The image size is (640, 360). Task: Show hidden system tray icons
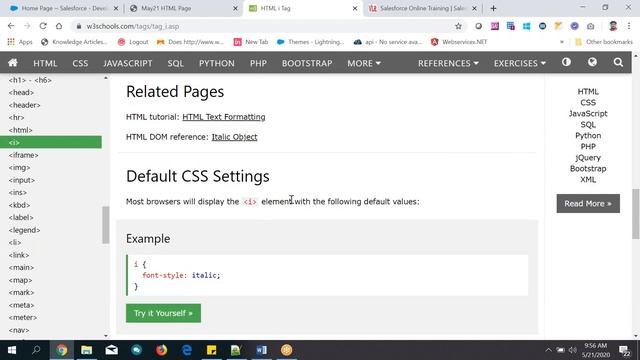548,350
